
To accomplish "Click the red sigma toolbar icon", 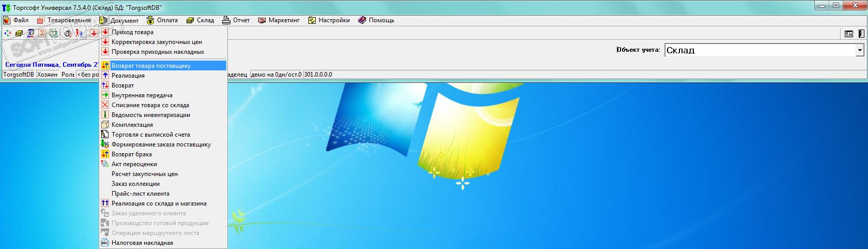I will (43, 33).
